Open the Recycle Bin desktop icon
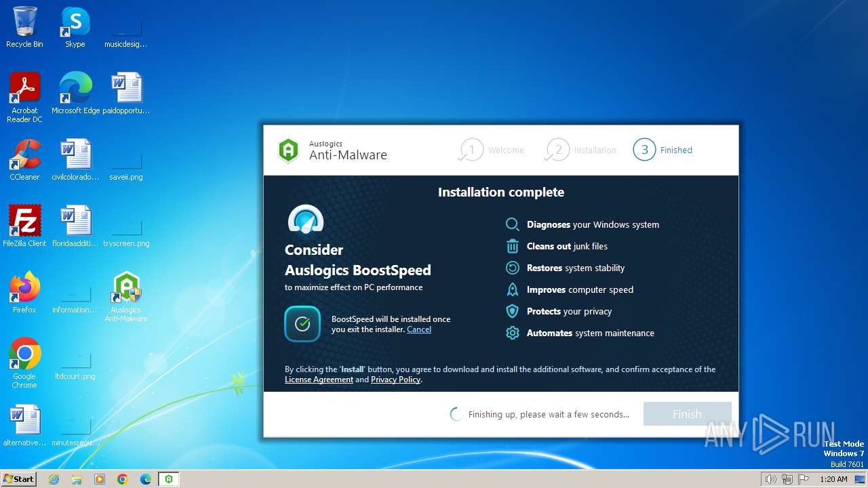The image size is (868, 488). 24,28
